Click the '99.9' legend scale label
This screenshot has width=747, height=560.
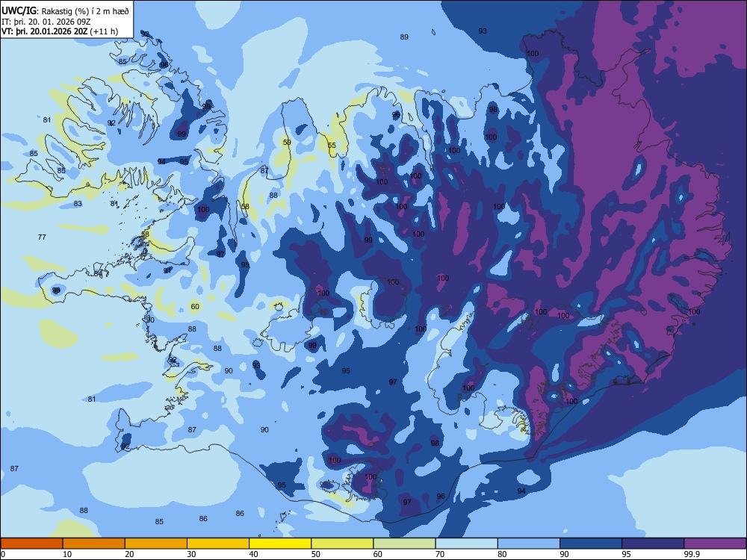691,554
